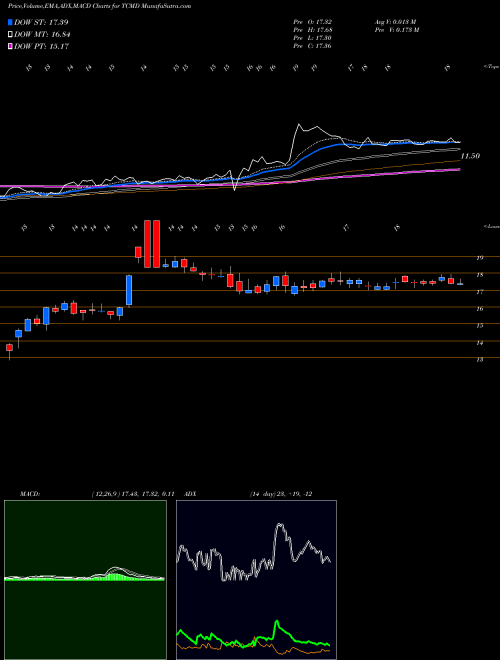The image size is (500, 660).
Task: Select the 'DOW ST: 17.39' legend text
Action: [x=41, y=22]
